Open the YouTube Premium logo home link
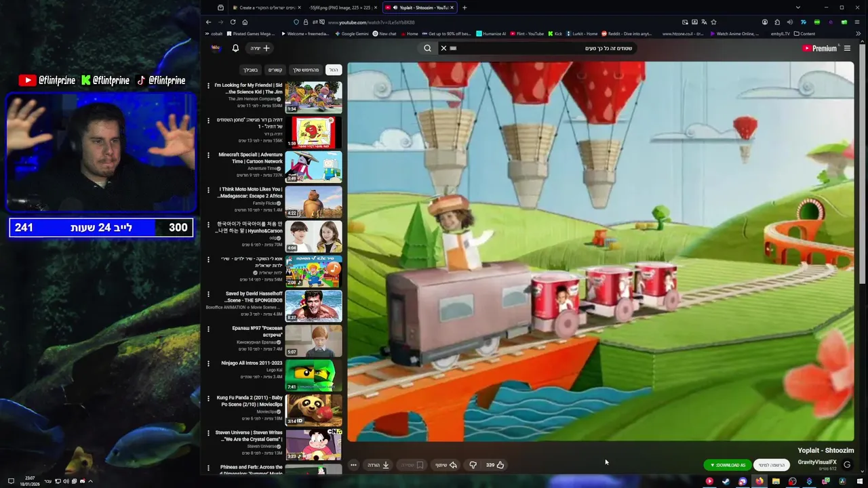Screen dimensions: 868x488 point(819,48)
